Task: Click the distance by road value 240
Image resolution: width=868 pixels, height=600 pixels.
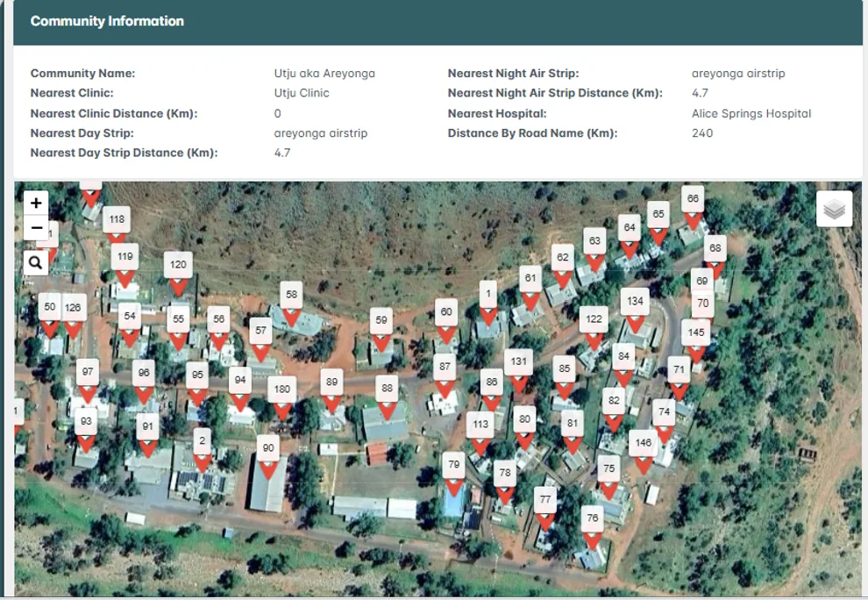Action: coord(702,133)
